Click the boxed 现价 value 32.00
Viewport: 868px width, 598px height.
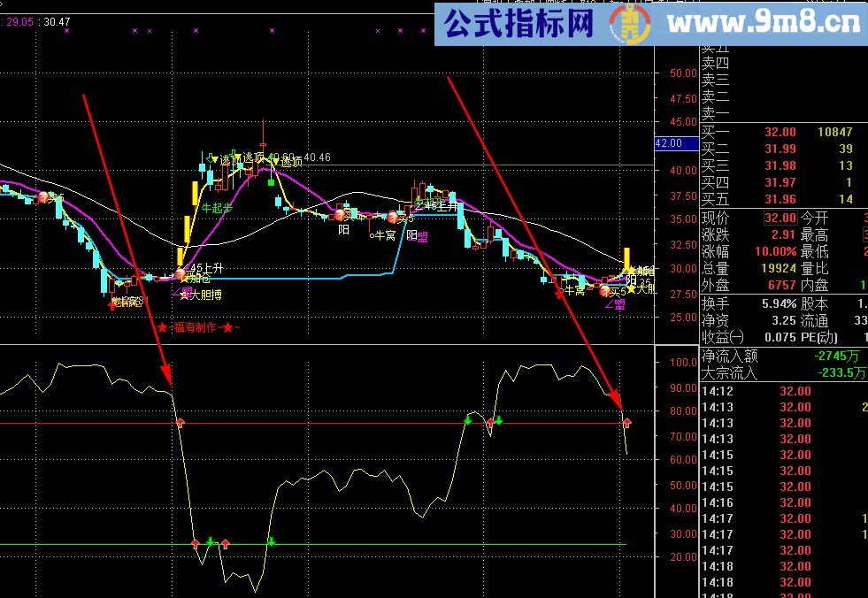click(780, 218)
